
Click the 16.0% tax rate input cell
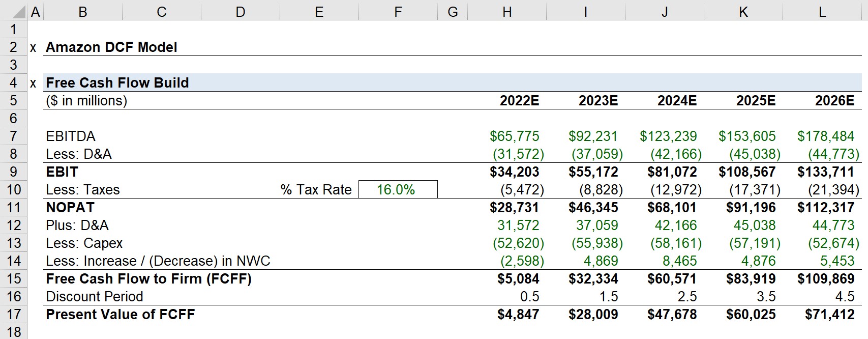click(x=397, y=190)
